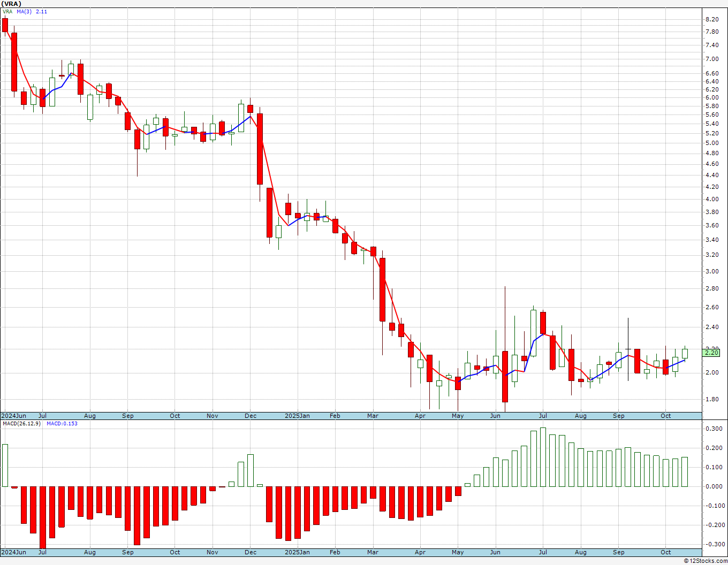
Task: Click the last green candlestick near 2.20
Action: 685,354
